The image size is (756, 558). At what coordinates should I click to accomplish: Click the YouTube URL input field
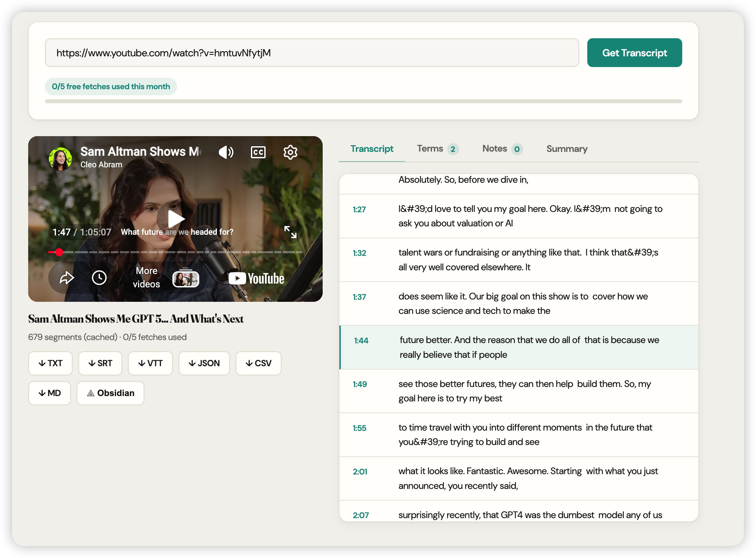click(312, 53)
